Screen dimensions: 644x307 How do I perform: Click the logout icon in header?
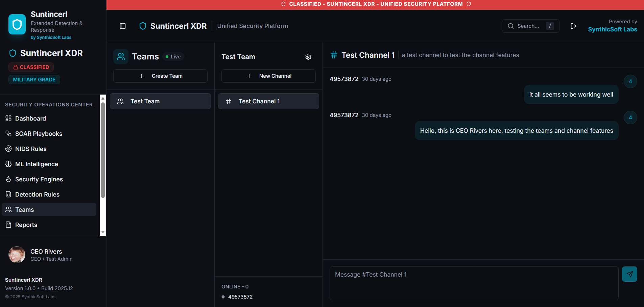tap(573, 26)
